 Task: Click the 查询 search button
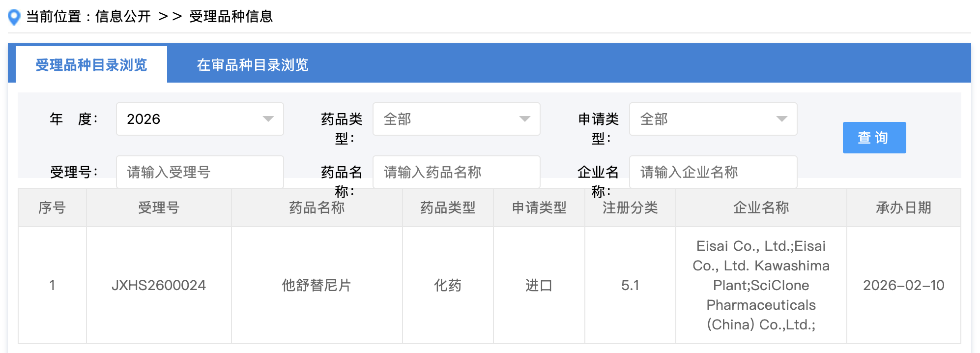coord(874,138)
